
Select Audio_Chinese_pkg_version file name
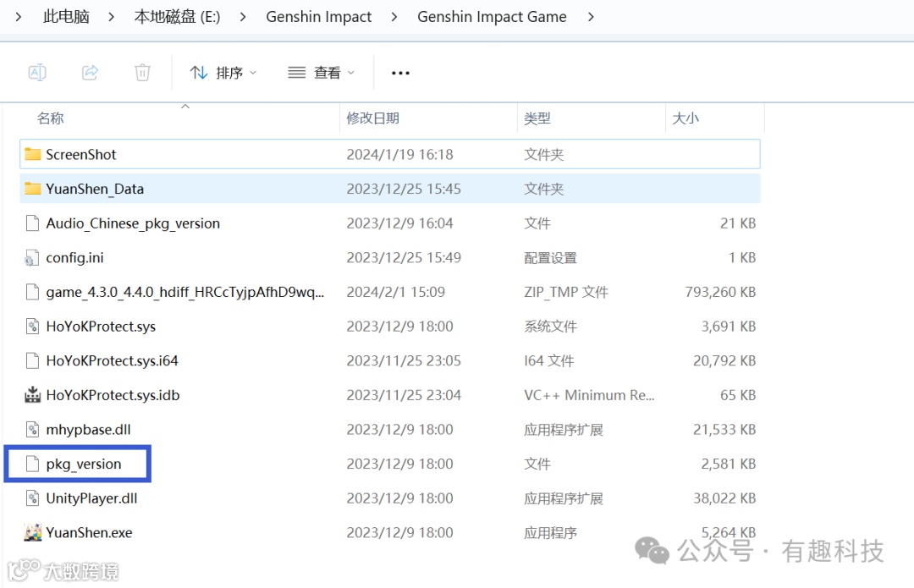tap(133, 223)
